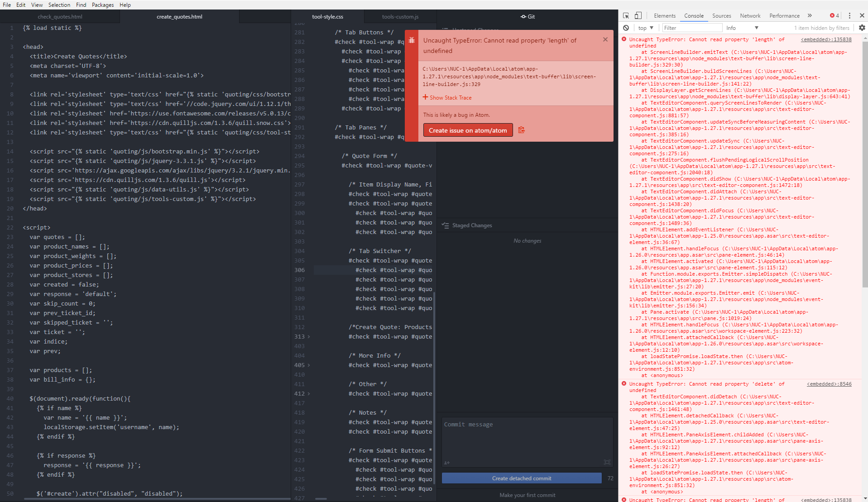Open the console settings gear
Image resolution: width=868 pixels, height=502 pixels.
(x=862, y=28)
